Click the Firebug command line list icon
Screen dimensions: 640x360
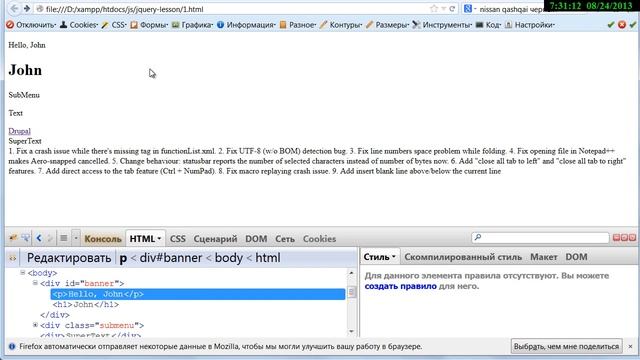pos(64,238)
